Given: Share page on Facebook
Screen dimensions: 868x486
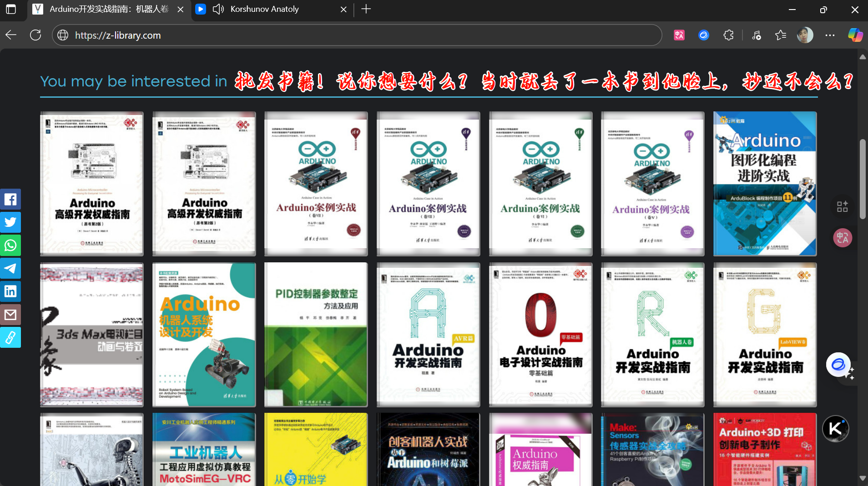Looking at the screenshot, I should tap(10, 199).
